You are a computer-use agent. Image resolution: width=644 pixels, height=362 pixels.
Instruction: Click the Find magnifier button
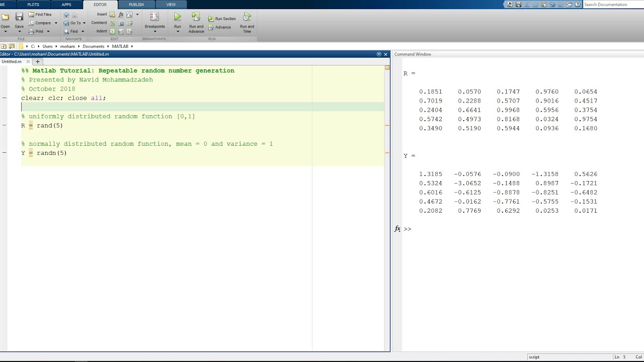[x=71, y=31]
